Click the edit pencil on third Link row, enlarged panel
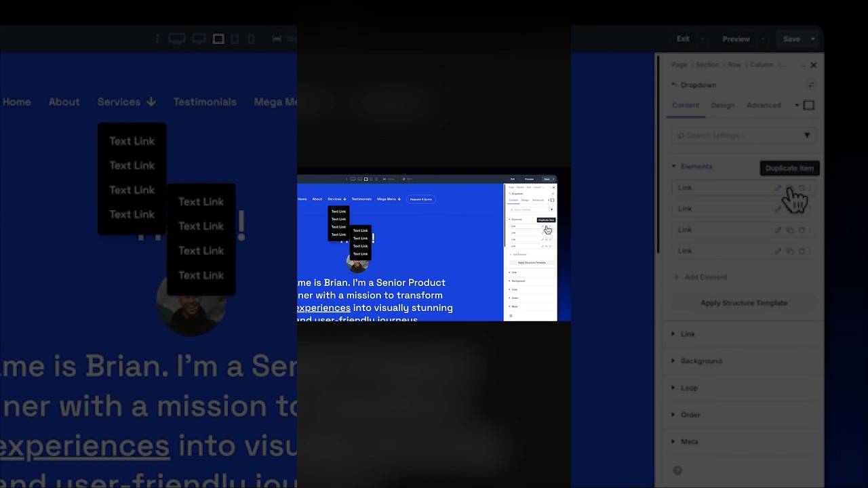The height and width of the screenshot is (488, 868). click(778, 230)
